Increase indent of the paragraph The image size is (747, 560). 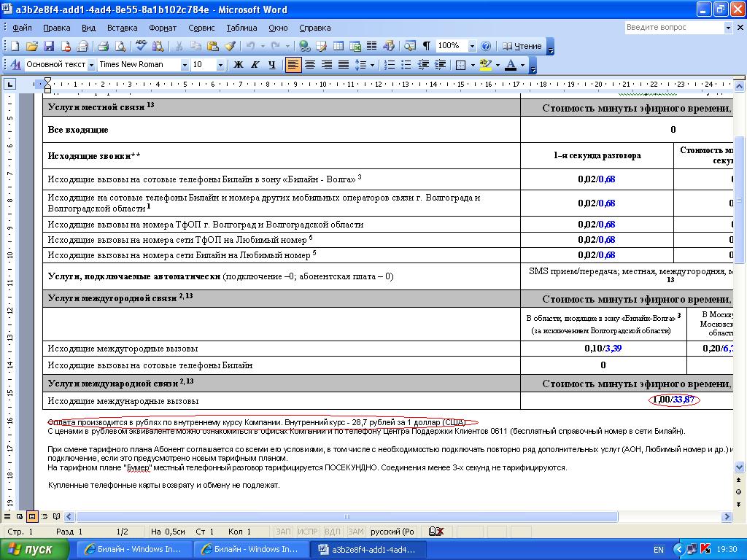(x=441, y=65)
